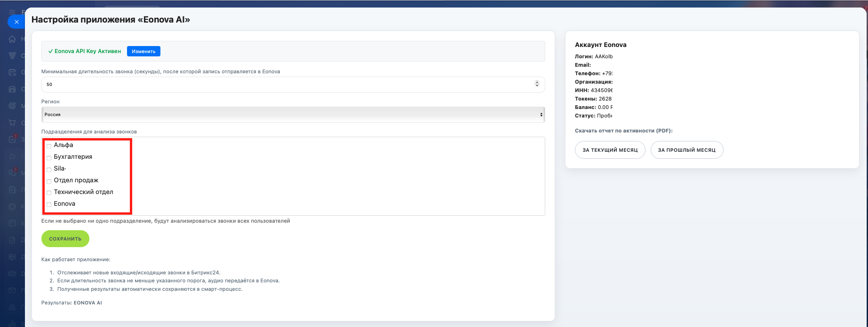This screenshot has width=868, height=327.
Task: Click the Скачать отчет по активности label
Action: click(x=624, y=131)
